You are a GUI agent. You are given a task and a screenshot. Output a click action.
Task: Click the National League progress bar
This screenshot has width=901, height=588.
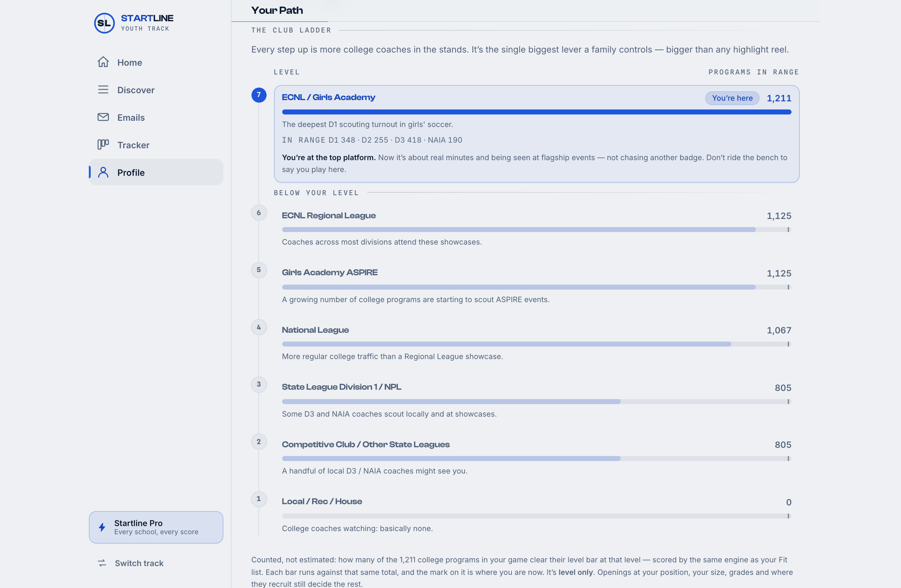coord(537,344)
